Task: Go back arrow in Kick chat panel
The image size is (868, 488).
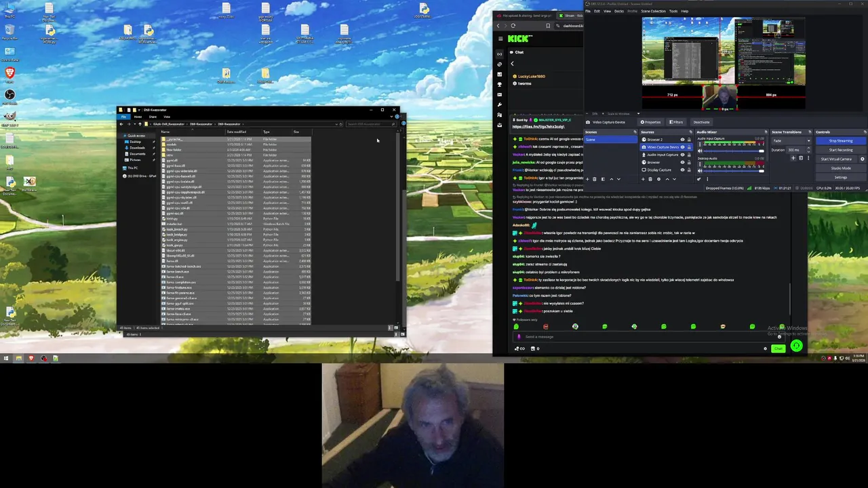Action: [512, 64]
